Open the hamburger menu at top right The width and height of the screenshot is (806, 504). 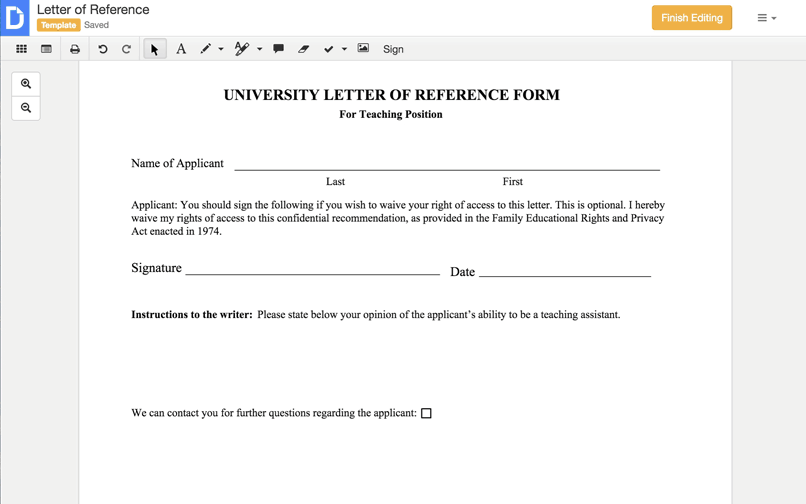coord(766,18)
